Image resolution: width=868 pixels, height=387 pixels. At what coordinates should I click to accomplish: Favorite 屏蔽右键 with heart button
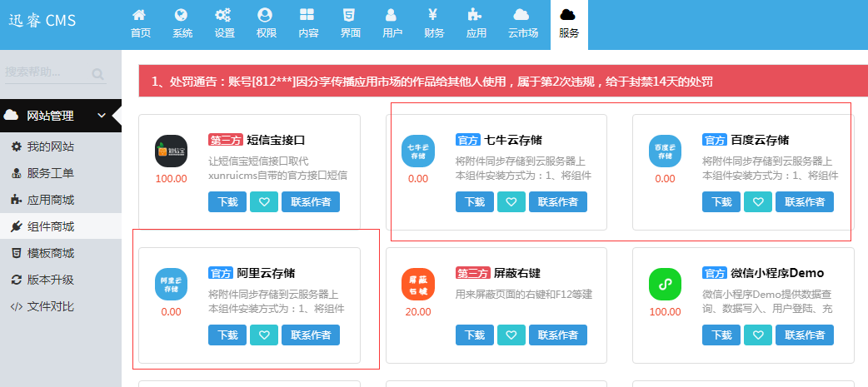(511, 335)
